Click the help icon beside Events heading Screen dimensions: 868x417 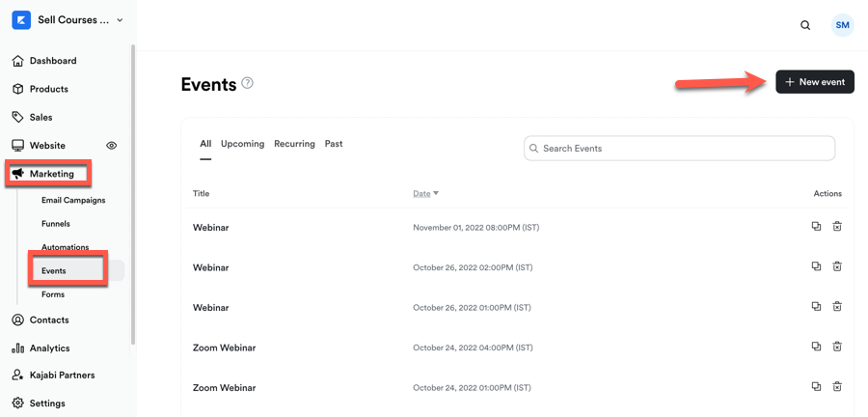pos(248,83)
